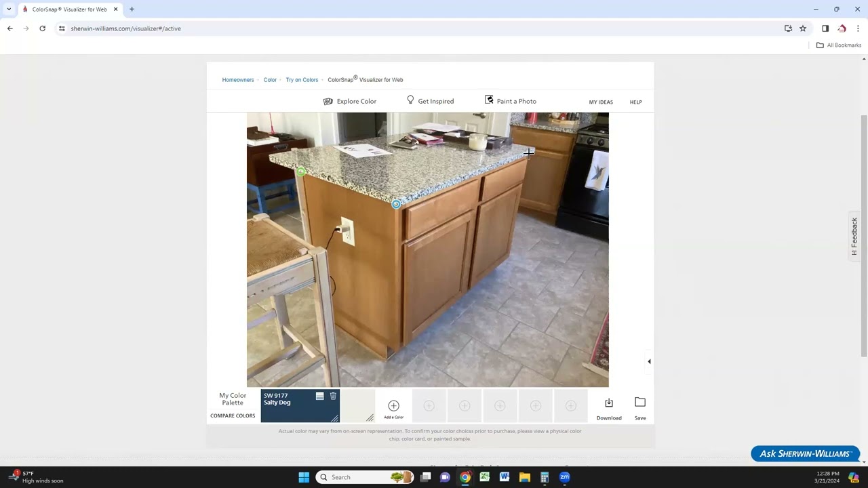Open the tab search dropdown
The image size is (868, 488).
[x=9, y=9]
